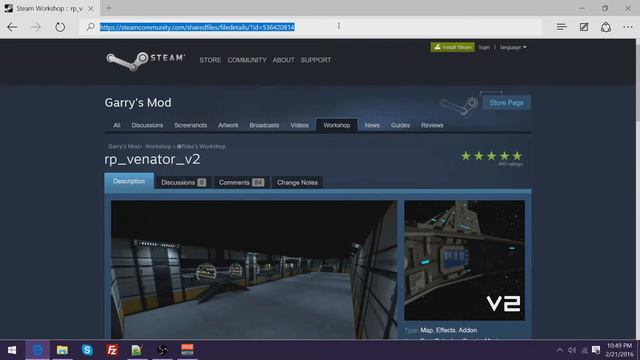
Task: Open a new tab with plus button
Action: [108, 8]
